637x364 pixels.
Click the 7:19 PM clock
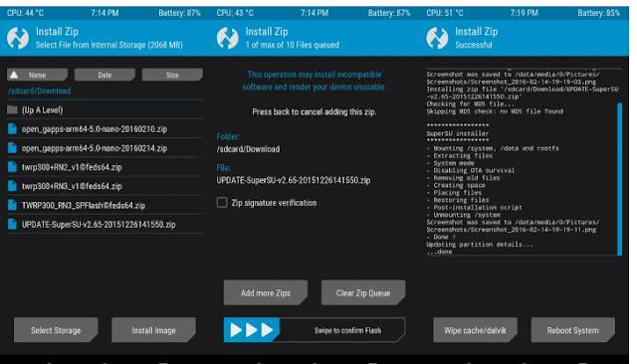pyautogui.click(x=525, y=13)
